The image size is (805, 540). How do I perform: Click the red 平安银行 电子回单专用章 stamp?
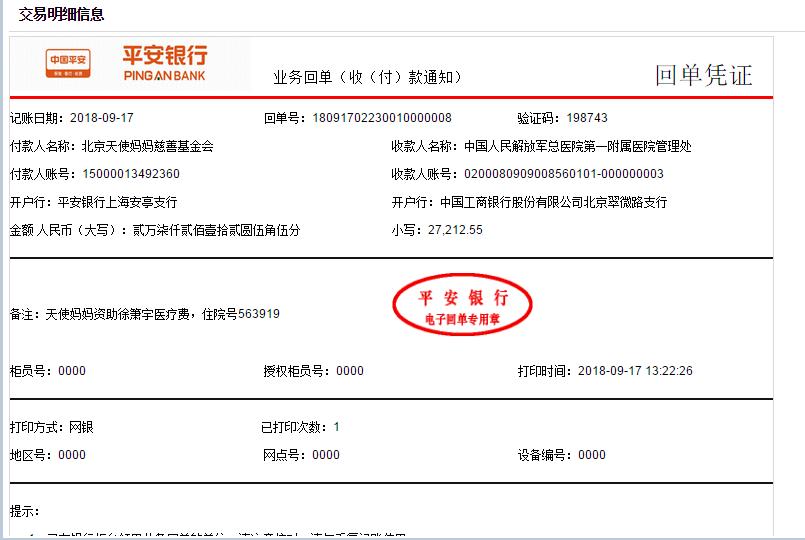coord(462,304)
